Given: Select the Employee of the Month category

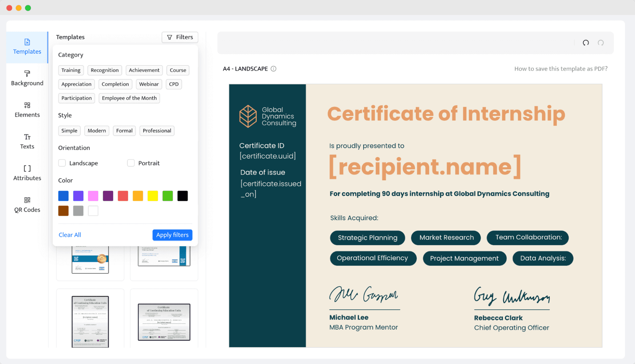Looking at the screenshot, I should [x=129, y=98].
